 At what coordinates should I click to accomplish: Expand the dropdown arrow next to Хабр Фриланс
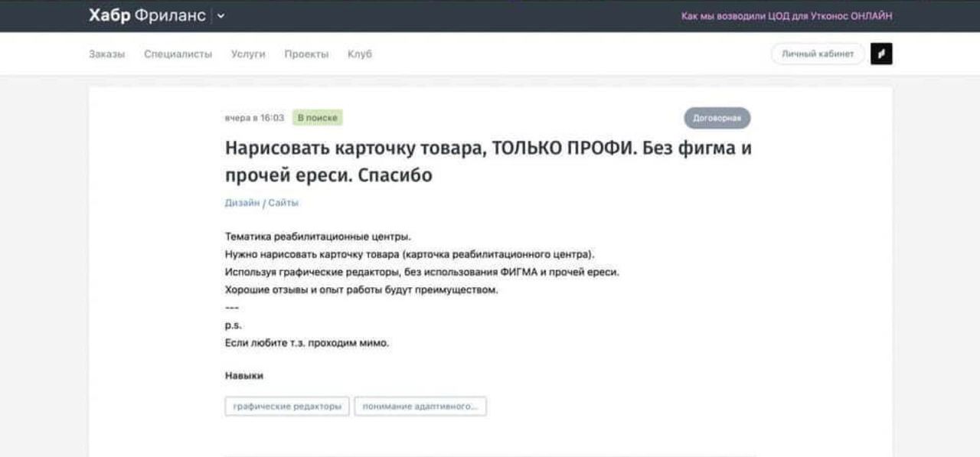tap(220, 16)
